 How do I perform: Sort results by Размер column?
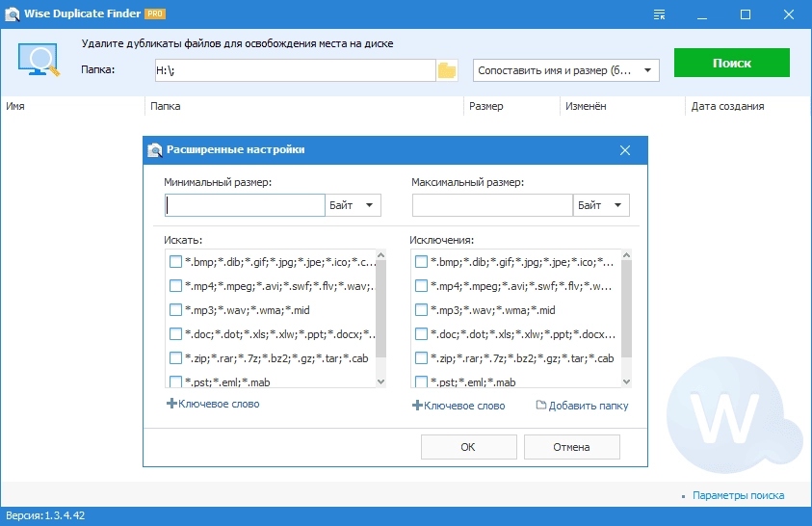pos(511,106)
